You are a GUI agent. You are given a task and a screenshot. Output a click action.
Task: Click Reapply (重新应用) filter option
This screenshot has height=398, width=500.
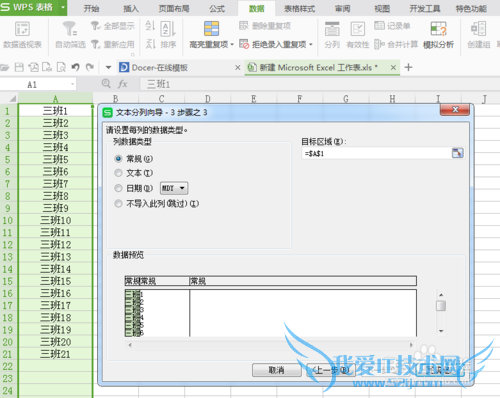click(113, 44)
